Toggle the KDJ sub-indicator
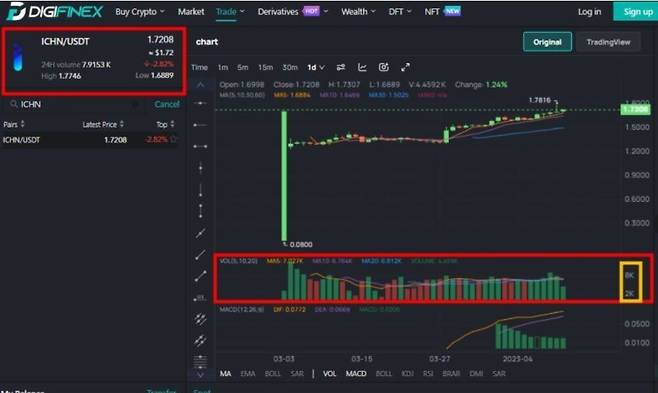The image size is (658, 393). 407,373
